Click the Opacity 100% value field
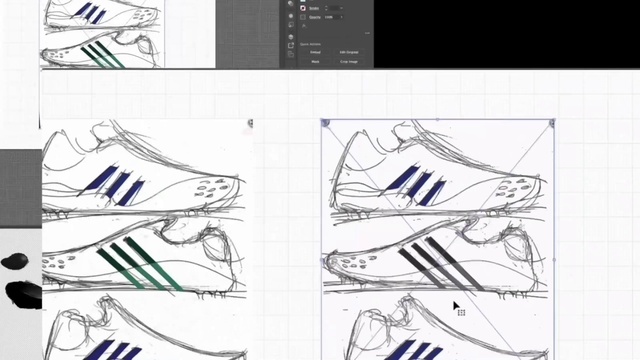640x360 pixels. [332, 17]
